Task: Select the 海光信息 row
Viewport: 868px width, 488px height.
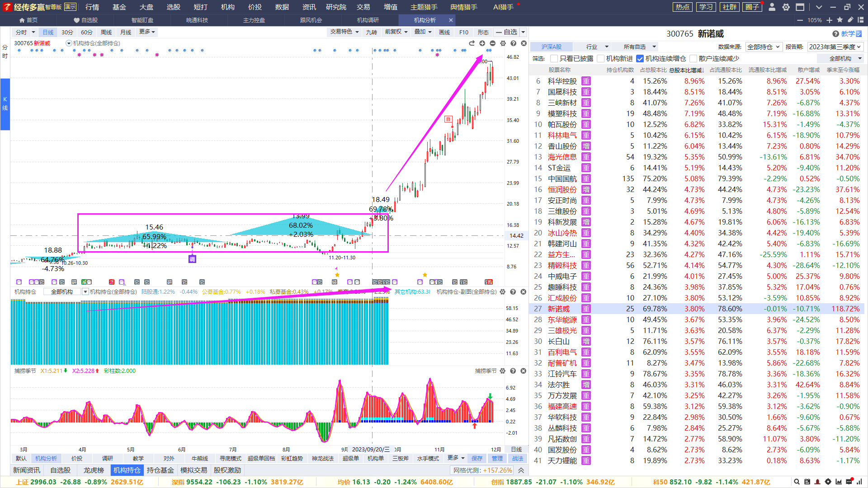Action: 562,157
